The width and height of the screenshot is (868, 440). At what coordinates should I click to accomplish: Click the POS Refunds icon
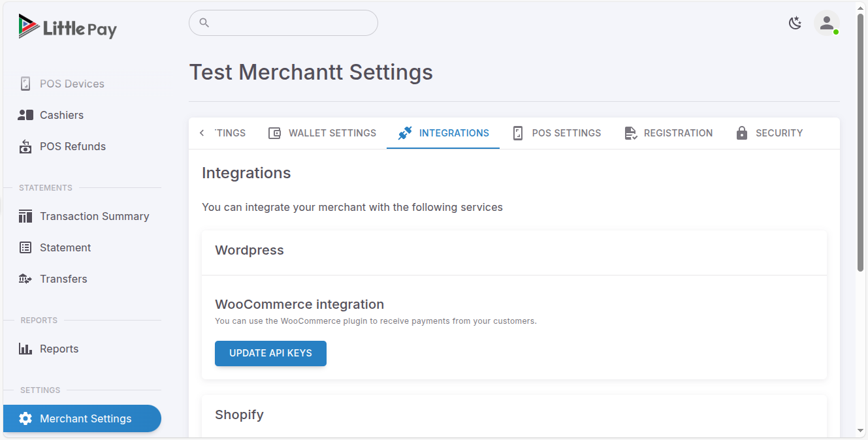click(25, 146)
